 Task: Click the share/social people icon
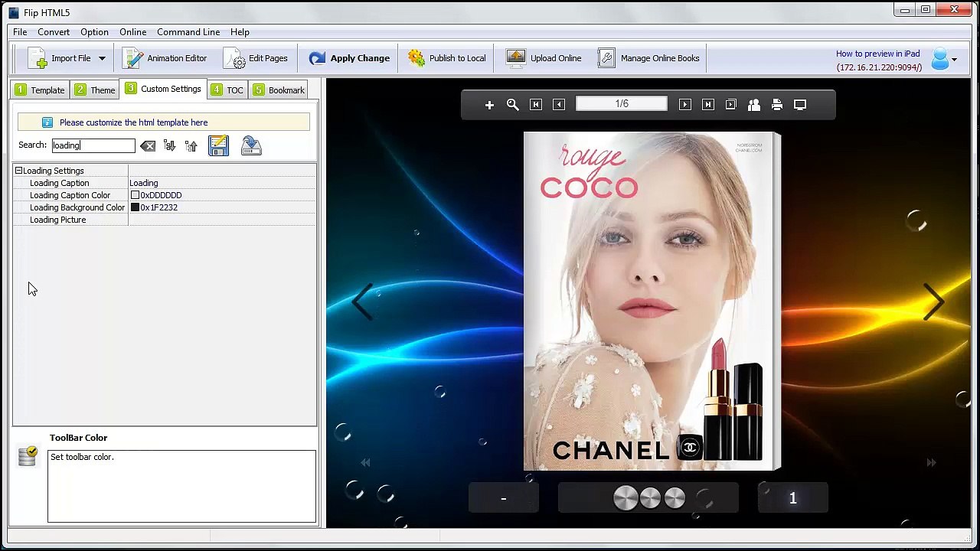[754, 105]
